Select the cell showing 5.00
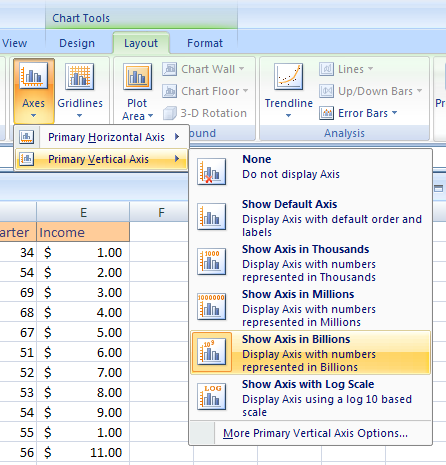The image size is (446, 465). (x=83, y=332)
